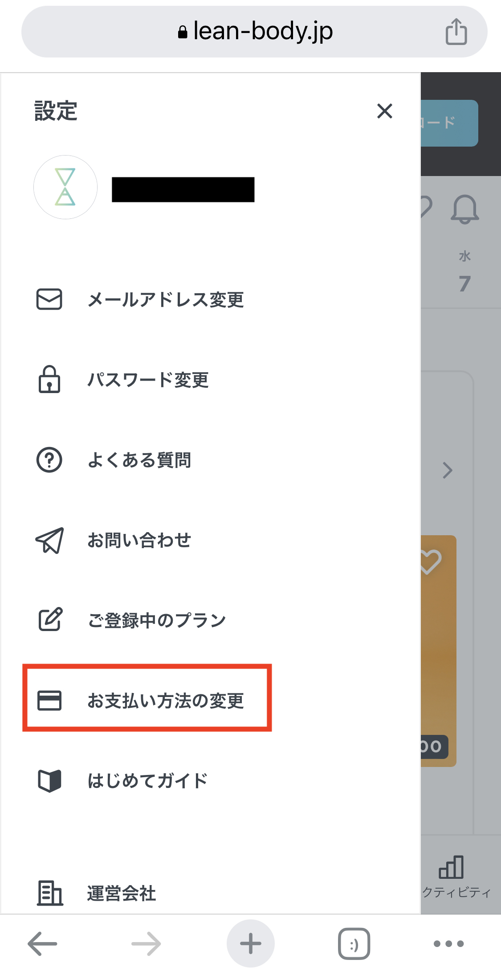Open よくある質問 menu entry
This screenshot has height=980, width=501.
(139, 460)
